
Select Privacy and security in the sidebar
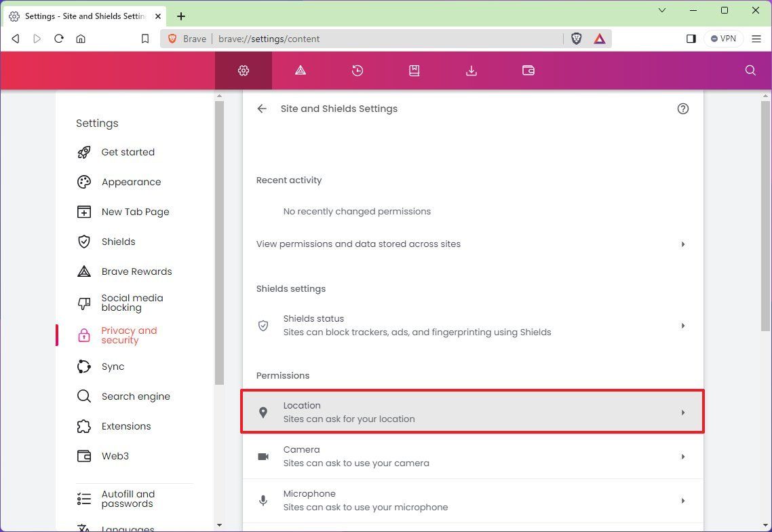point(129,335)
